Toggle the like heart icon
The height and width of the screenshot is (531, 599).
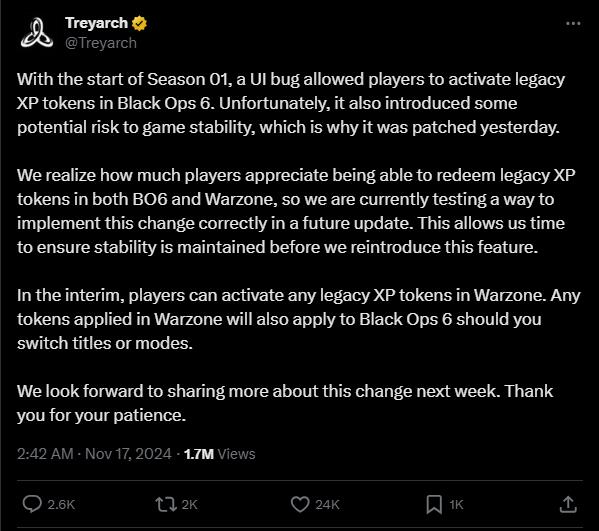pos(300,504)
